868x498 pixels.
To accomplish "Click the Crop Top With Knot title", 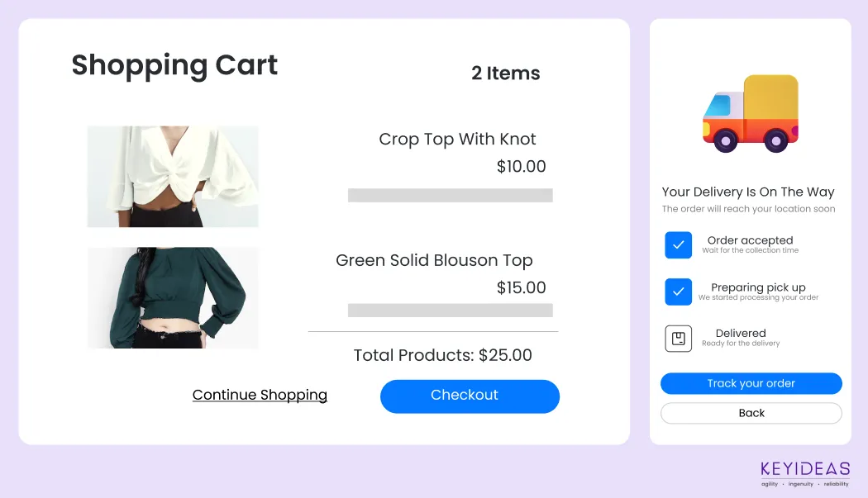I will (457, 140).
